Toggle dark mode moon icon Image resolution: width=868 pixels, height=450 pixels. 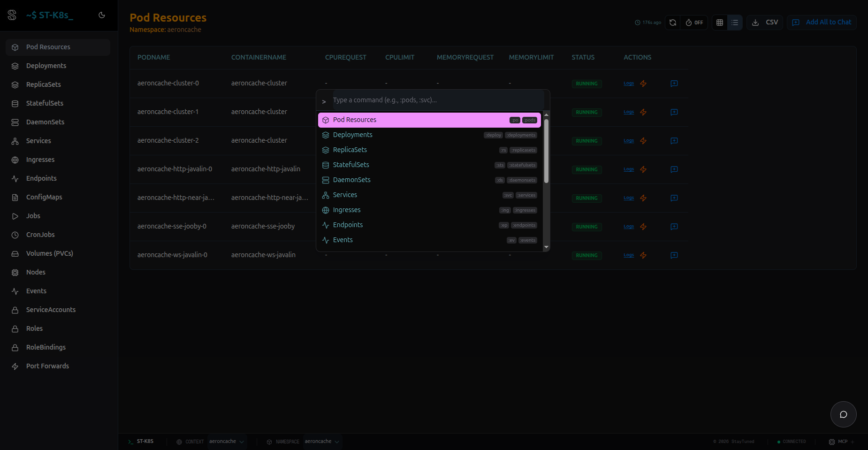pos(102,15)
